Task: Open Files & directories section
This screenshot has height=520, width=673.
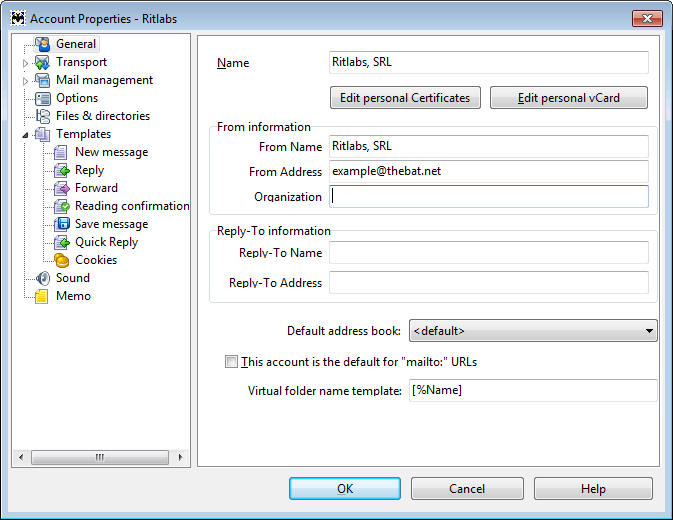Action: pos(103,116)
